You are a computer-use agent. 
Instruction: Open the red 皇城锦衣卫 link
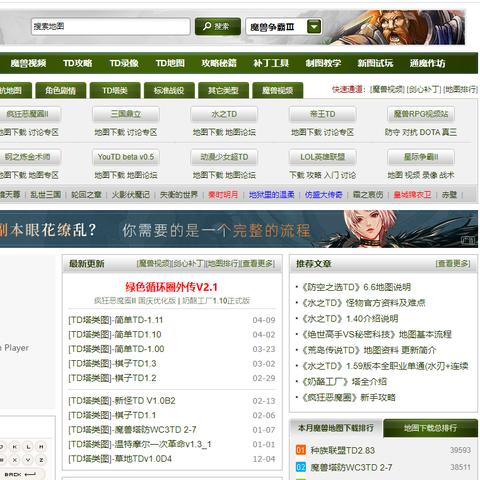[x=412, y=195]
